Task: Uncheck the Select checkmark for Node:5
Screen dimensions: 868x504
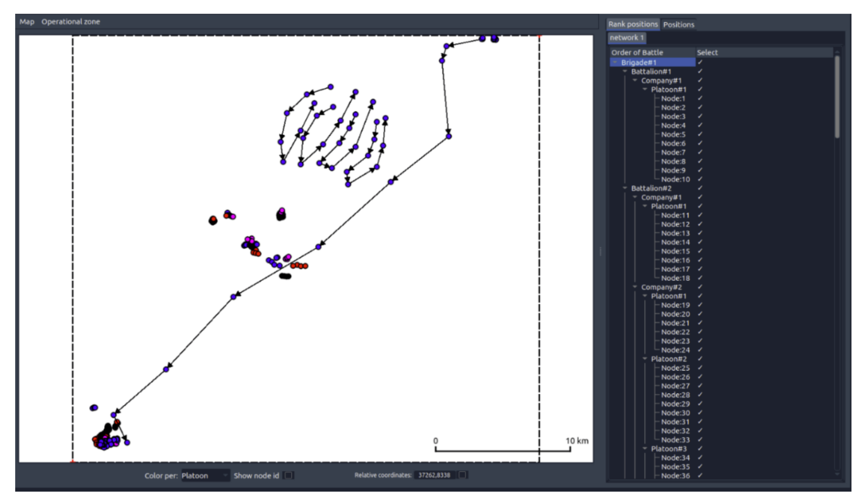Action: [700, 134]
